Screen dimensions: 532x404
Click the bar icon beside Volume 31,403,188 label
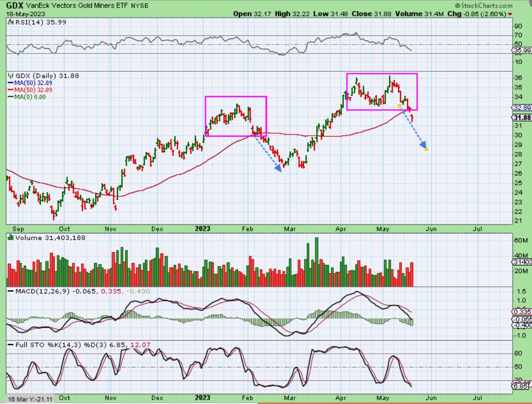click(x=11, y=238)
